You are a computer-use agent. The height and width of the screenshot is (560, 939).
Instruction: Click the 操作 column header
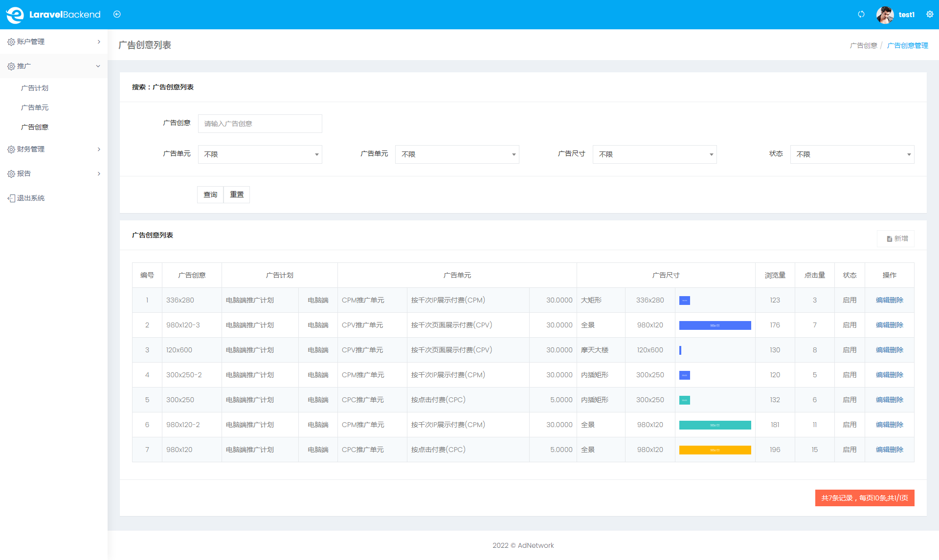point(889,275)
